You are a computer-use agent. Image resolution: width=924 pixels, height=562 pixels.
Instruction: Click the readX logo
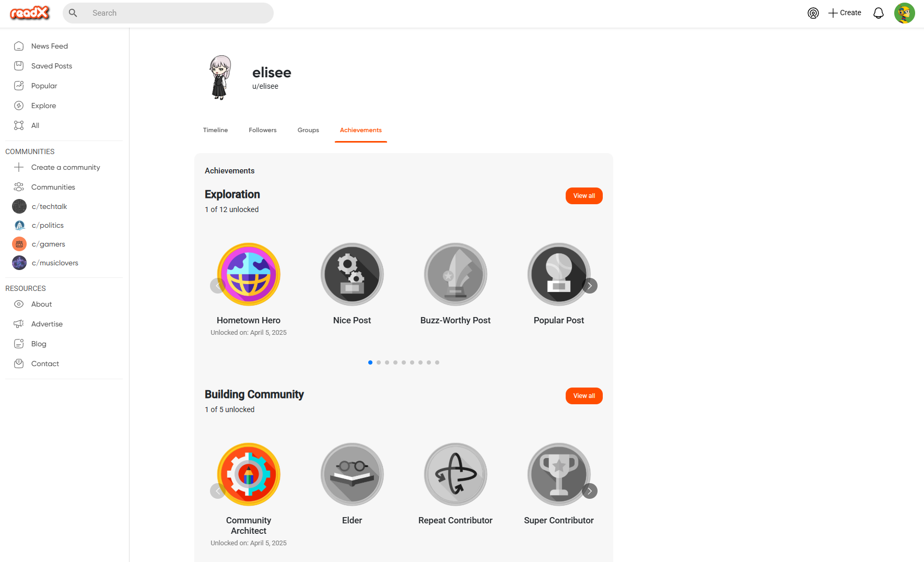coord(30,13)
